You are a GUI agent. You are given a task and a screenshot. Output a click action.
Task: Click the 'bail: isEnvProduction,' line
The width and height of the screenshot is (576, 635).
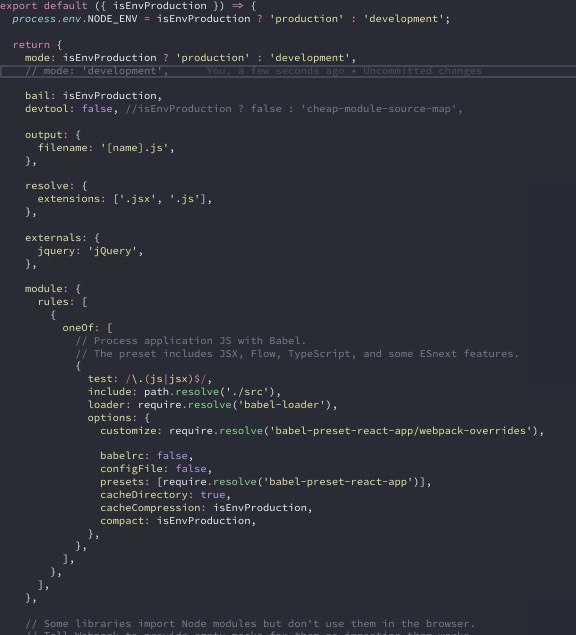tap(94, 96)
